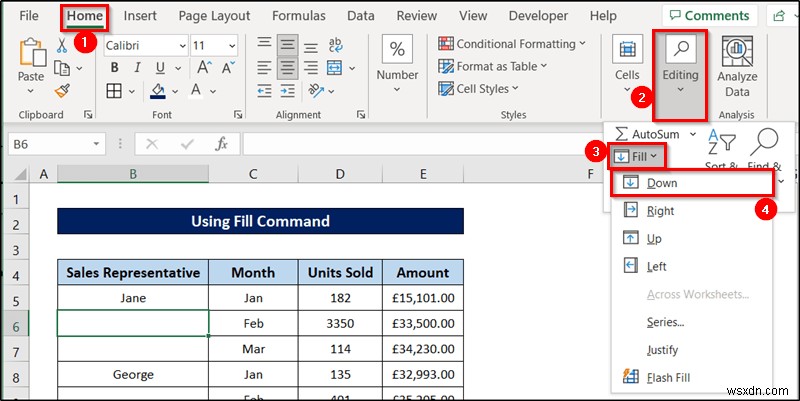The width and height of the screenshot is (800, 401).
Task: Apply Bold formatting
Action: click(x=115, y=68)
